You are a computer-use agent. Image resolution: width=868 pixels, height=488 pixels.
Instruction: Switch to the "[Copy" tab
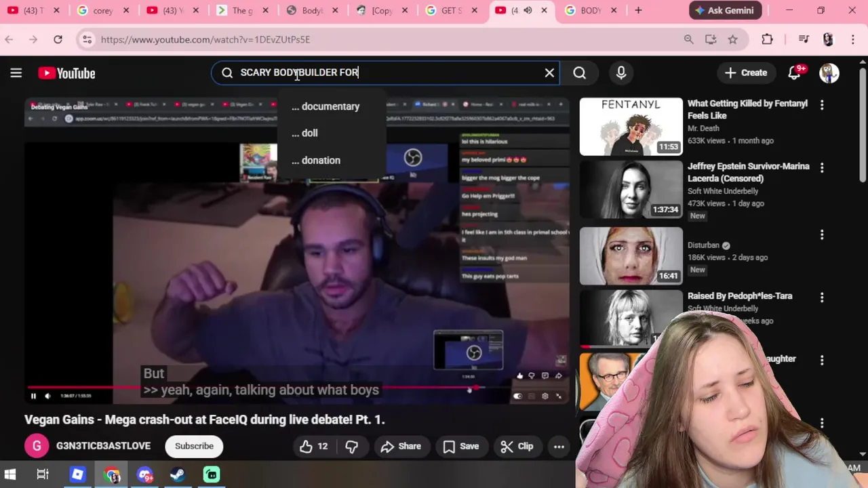[382, 10]
